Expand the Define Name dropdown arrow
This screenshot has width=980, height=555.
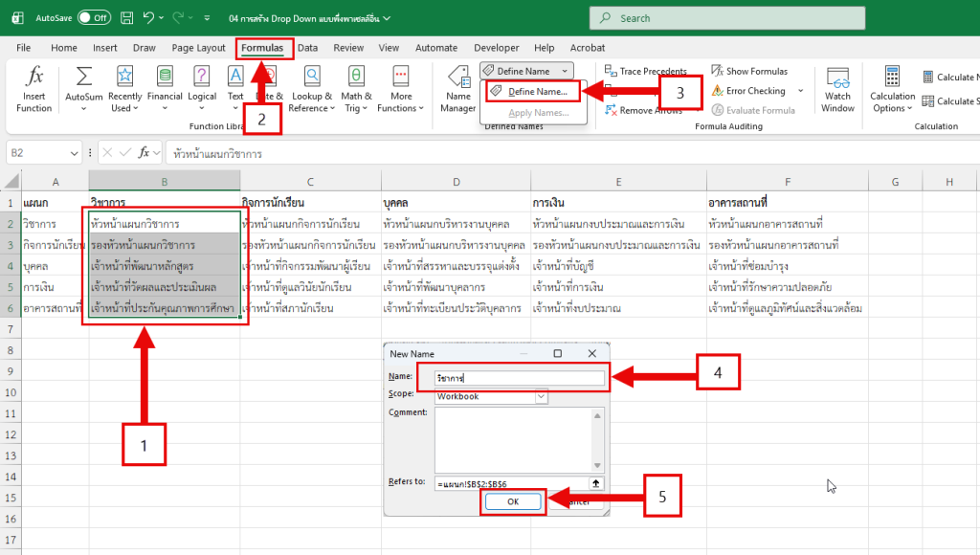(565, 71)
